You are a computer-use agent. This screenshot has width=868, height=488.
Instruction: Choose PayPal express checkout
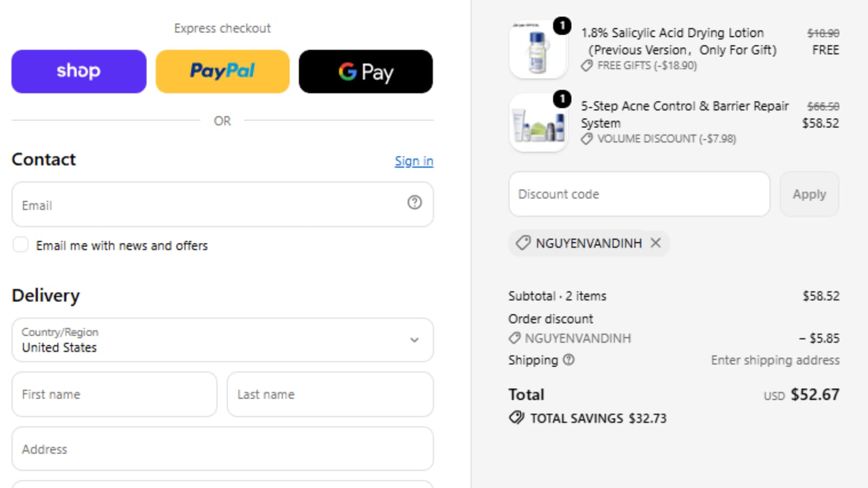(222, 72)
